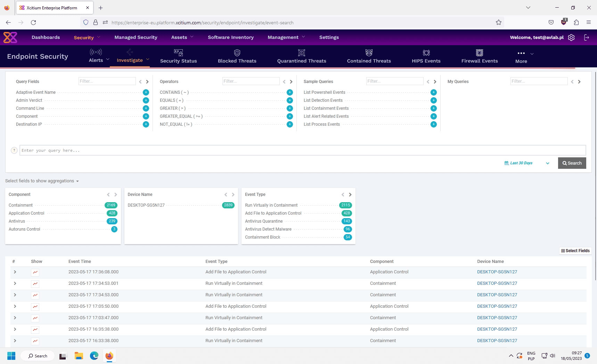Open Quarantined Threats view
Screen dimensions: 597x364
point(301,56)
